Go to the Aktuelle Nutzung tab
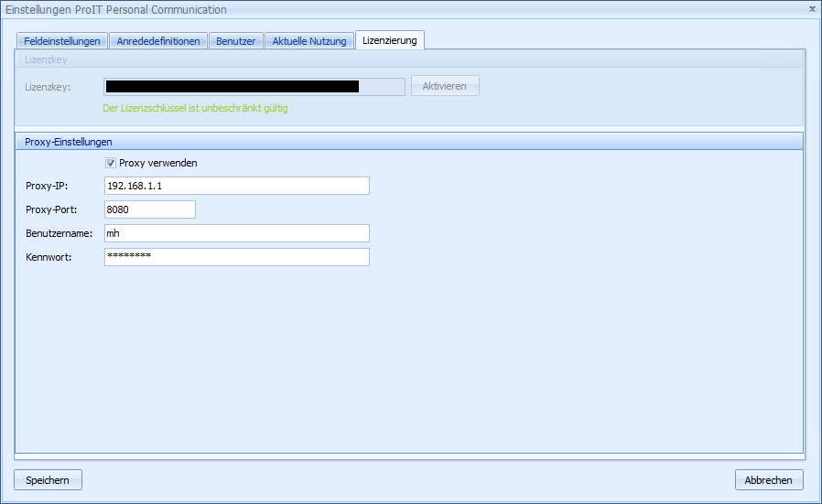Viewport: 822px width, 504px height. click(x=309, y=41)
